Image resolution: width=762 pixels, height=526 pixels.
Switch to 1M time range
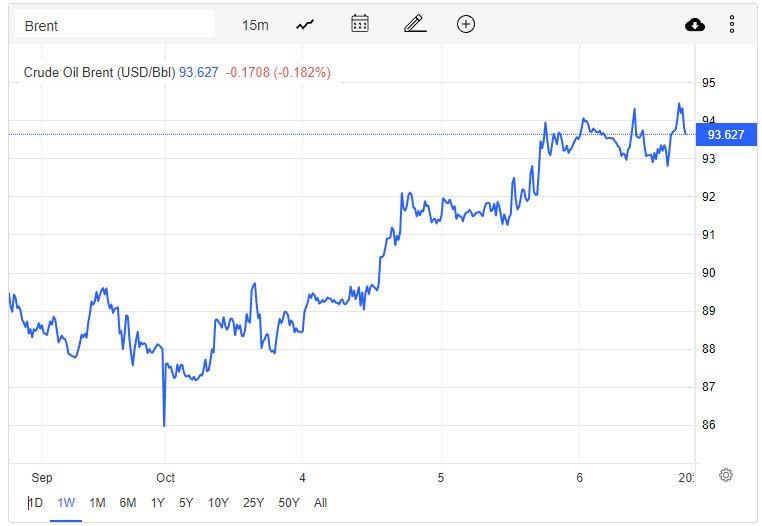(x=97, y=503)
